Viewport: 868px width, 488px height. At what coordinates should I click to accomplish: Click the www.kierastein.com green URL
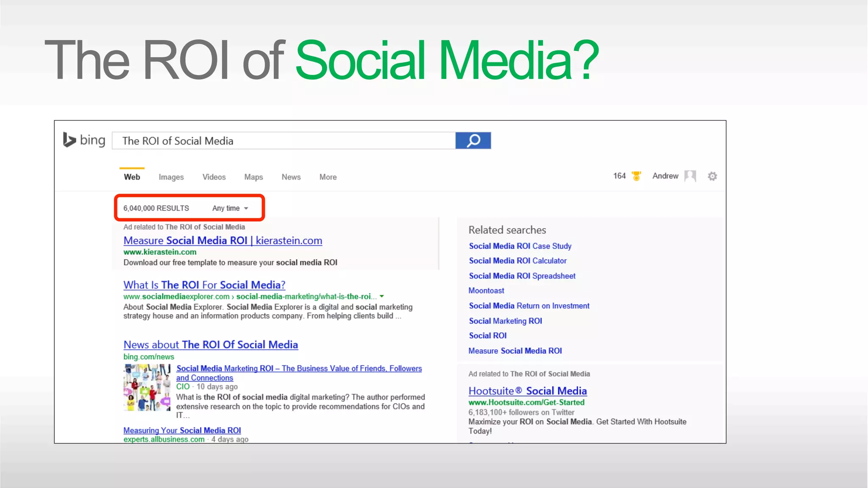[x=160, y=252]
